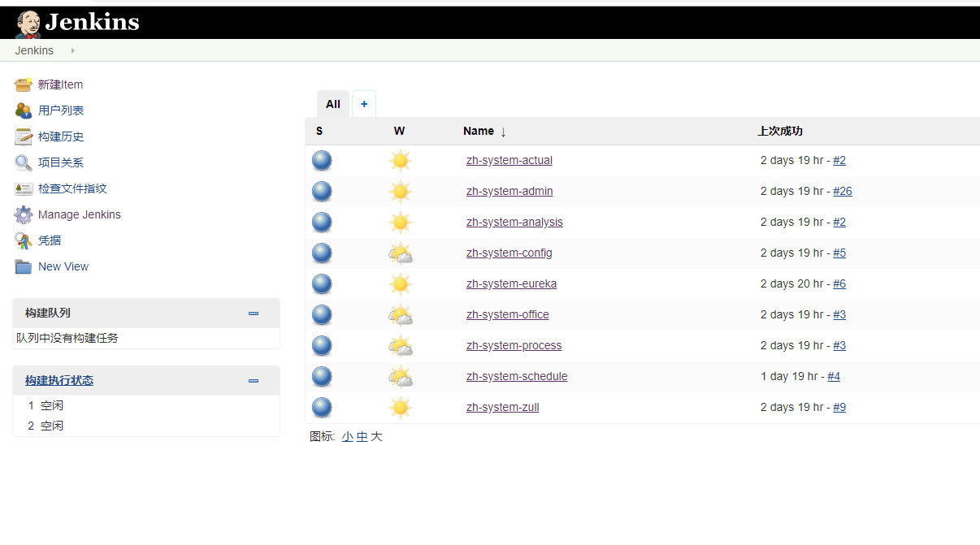Click the 新建Item box icon
This screenshot has height=545, width=980.
(x=24, y=84)
